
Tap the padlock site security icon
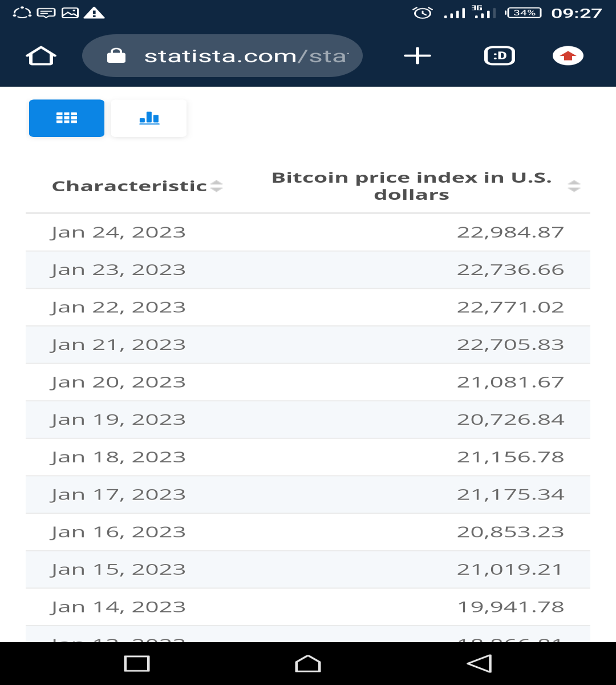116,56
